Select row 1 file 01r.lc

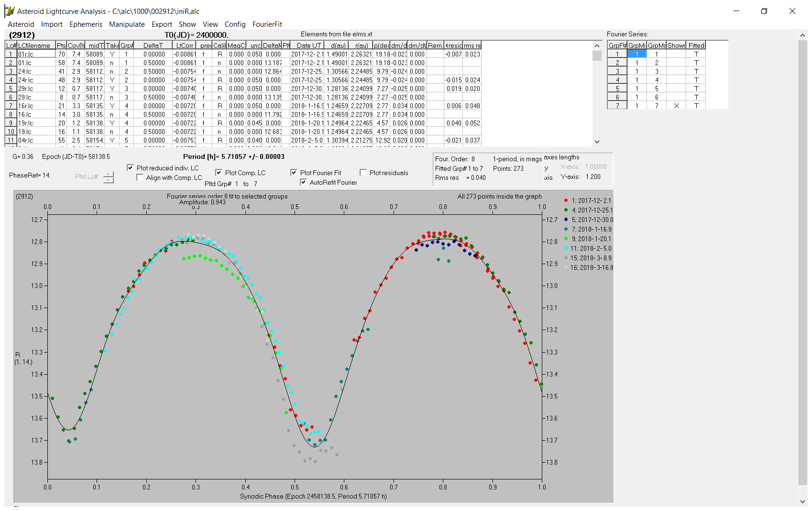click(36, 54)
